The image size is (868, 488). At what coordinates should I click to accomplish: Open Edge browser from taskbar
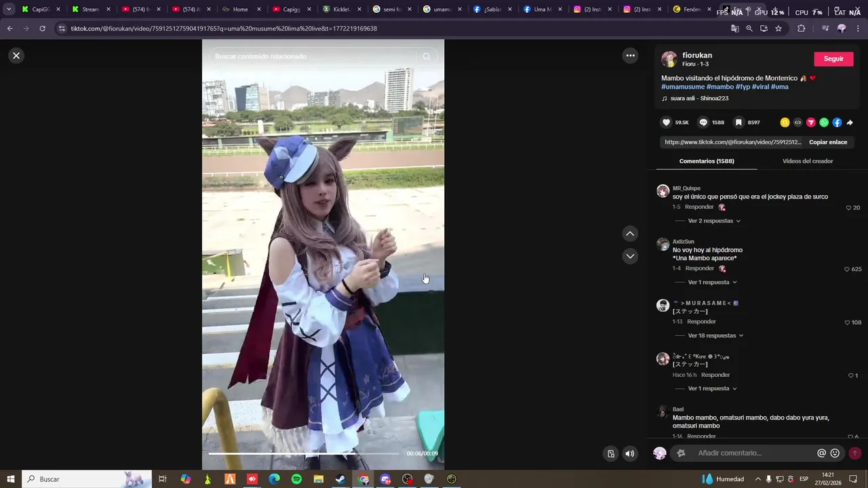pos(274,479)
